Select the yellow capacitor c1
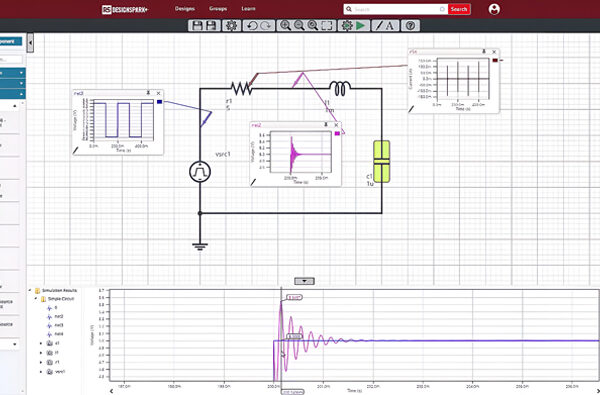Viewport: 600px width, 395px height. tap(382, 161)
